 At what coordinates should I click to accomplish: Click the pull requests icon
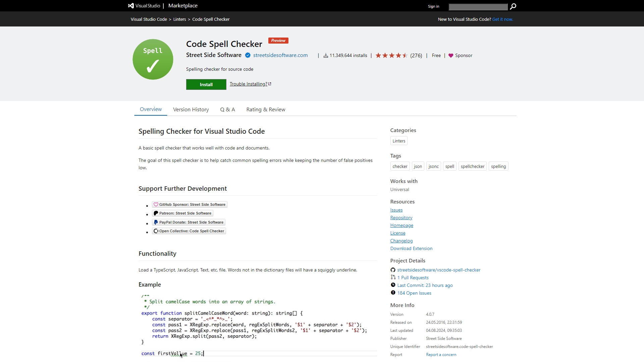tap(393, 277)
